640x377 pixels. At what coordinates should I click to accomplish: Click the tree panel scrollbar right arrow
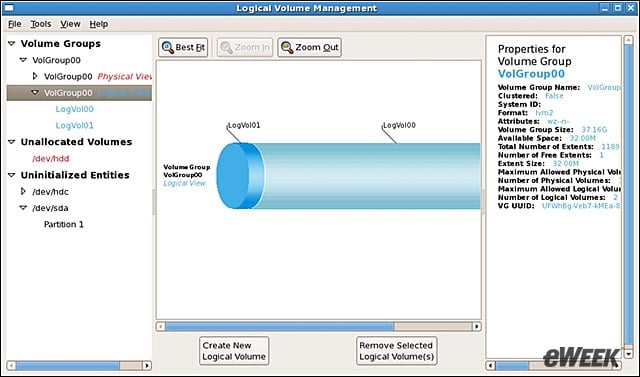[x=147, y=366]
